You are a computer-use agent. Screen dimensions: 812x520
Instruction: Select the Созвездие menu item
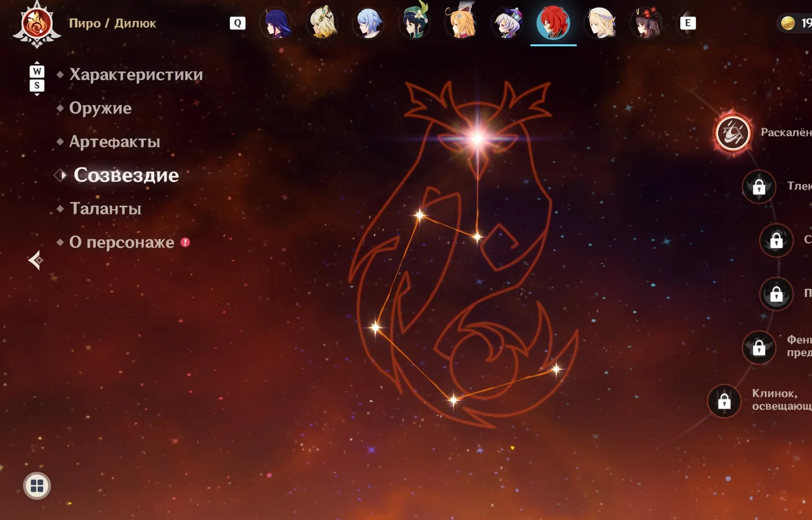pos(126,175)
